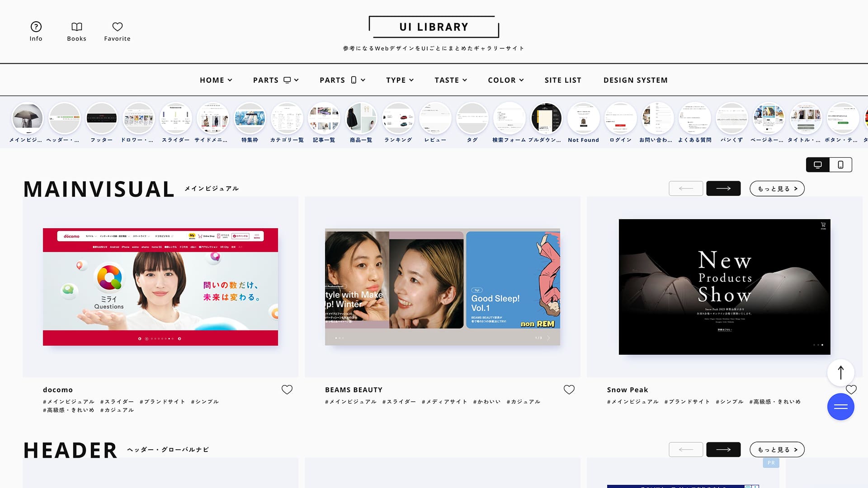
Task: Open the Snow Peak site thumbnail
Action: [x=725, y=287]
